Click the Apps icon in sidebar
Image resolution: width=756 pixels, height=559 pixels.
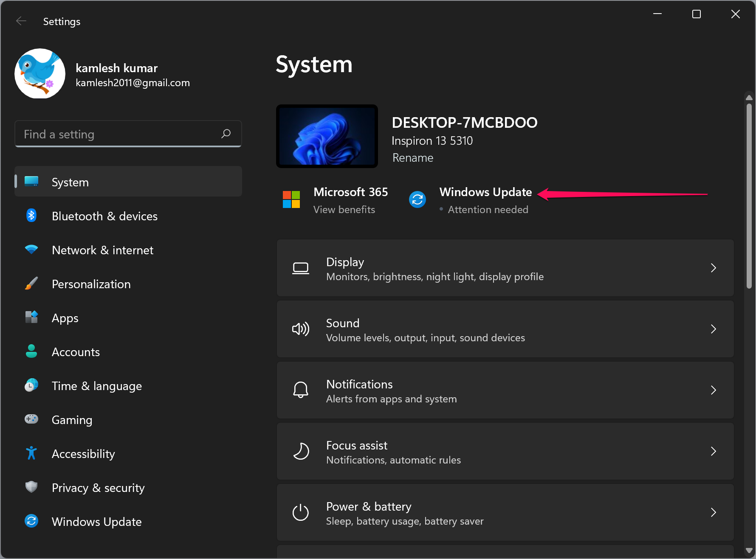click(x=31, y=317)
